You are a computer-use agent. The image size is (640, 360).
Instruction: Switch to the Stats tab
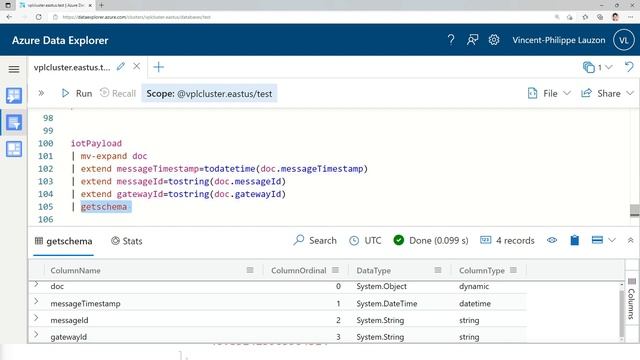coord(127,241)
